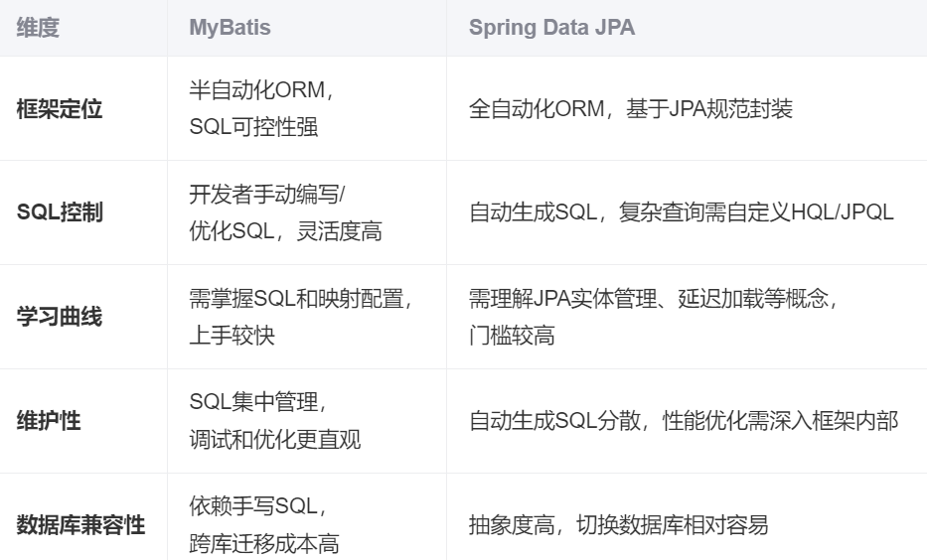This screenshot has height=560, width=927.
Task: Select the 框架定位 row label
Action: click(x=60, y=108)
